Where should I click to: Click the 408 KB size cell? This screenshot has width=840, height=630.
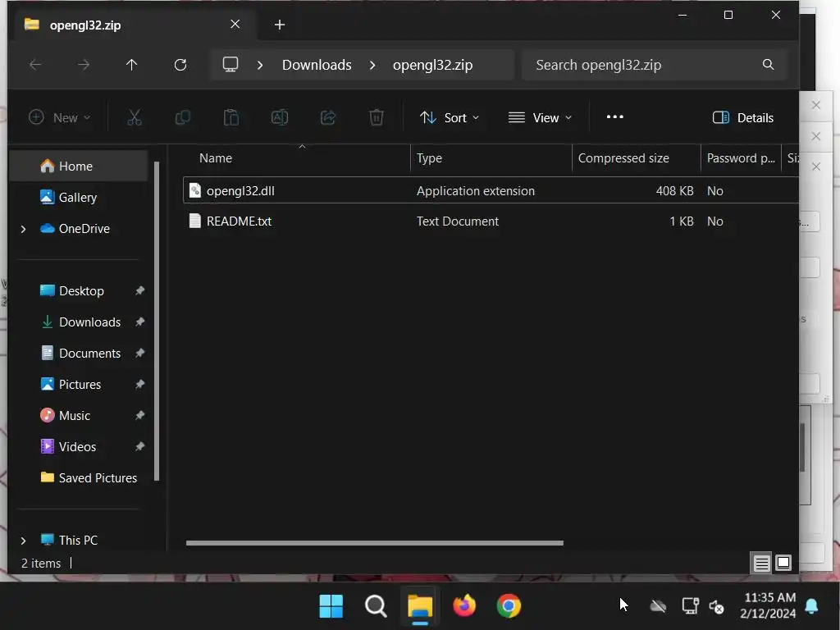(x=674, y=190)
